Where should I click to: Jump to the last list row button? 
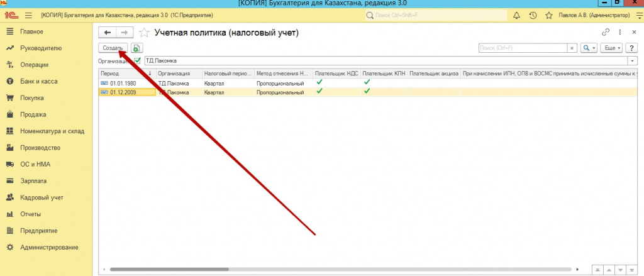pos(631,270)
